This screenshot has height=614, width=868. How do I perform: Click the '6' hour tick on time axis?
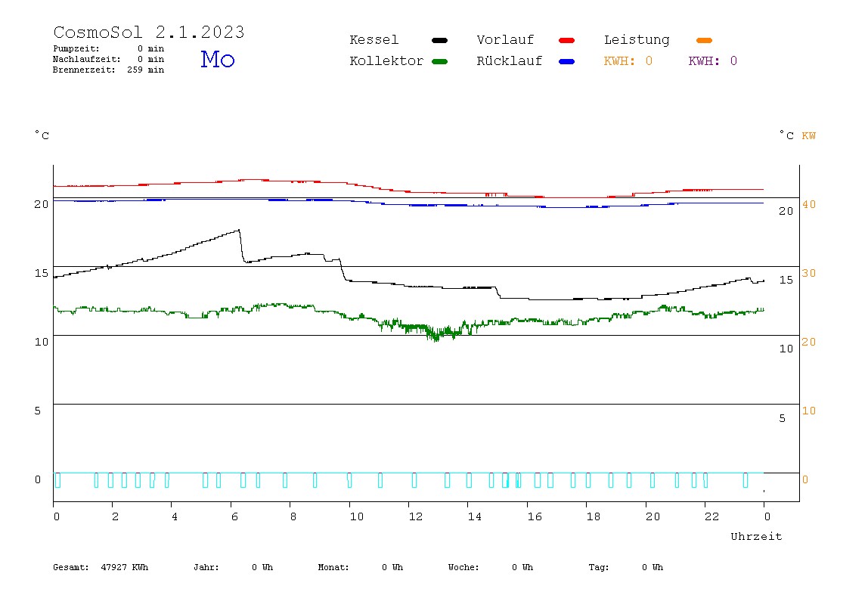pyautogui.click(x=234, y=516)
